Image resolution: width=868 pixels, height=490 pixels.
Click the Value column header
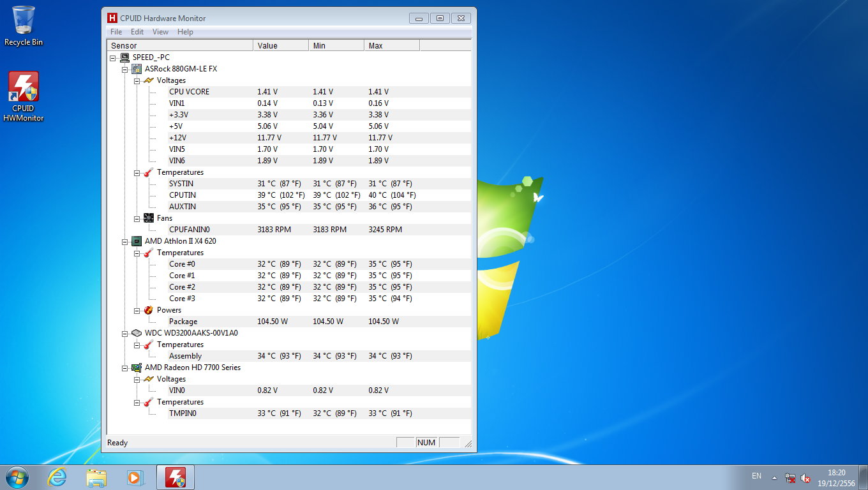coord(281,45)
